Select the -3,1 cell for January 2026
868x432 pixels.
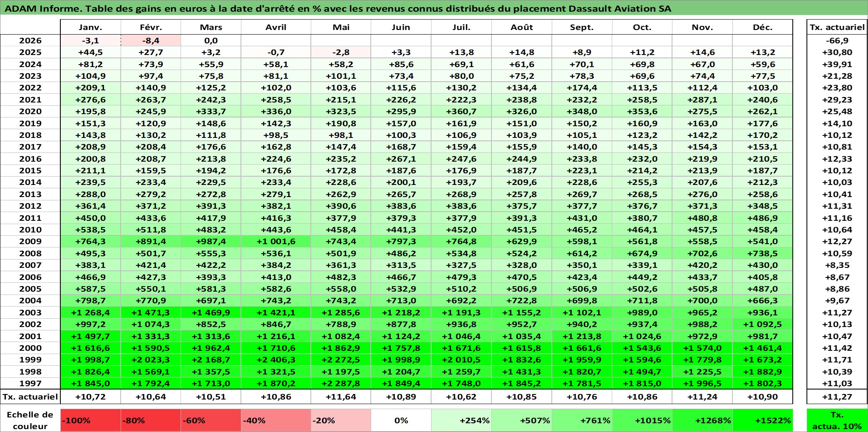click(90, 40)
